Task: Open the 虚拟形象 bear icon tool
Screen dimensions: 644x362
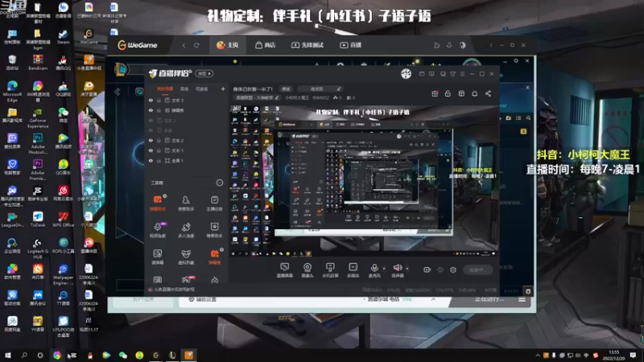Action: coord(186,257)
